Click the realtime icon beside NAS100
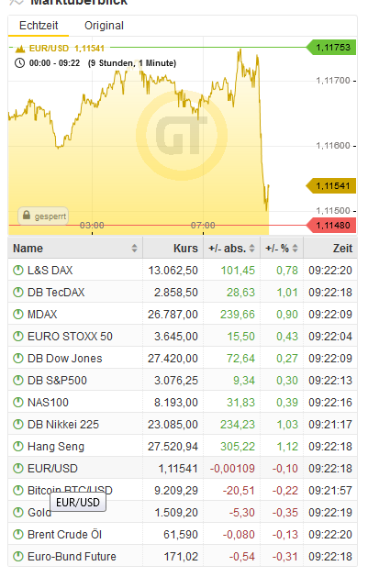 (18, 403)
